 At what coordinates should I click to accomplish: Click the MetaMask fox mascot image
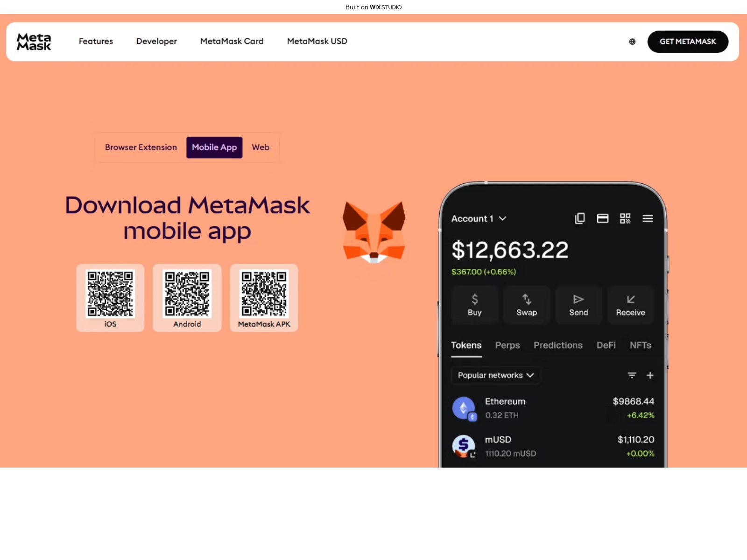click(x=374, y=232)
